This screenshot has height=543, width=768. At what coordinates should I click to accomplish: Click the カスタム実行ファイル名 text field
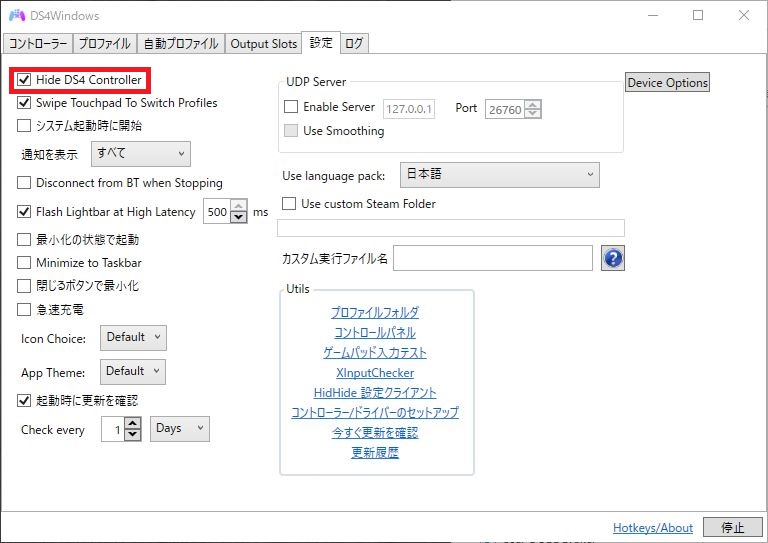click(x=493, y=258)
